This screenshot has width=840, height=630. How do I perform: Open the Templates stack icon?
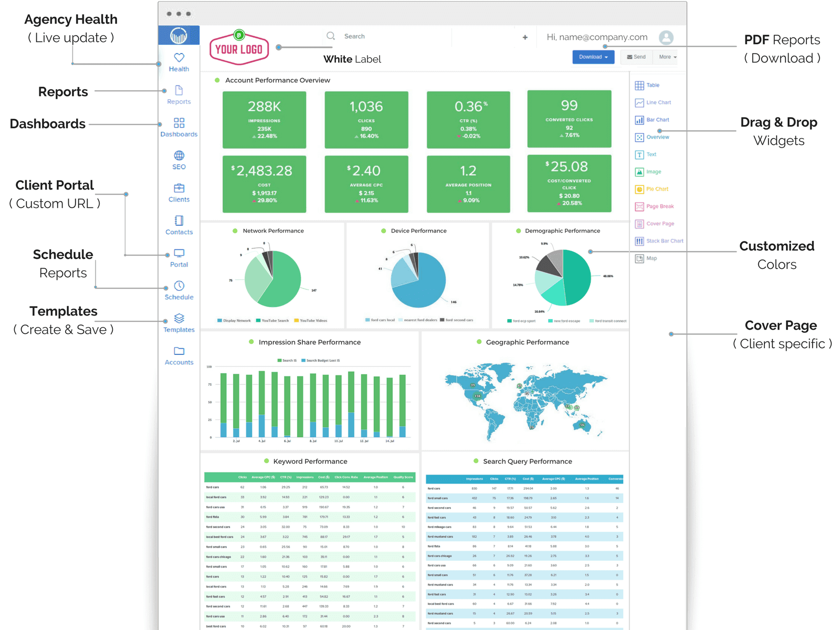[179, 318]
